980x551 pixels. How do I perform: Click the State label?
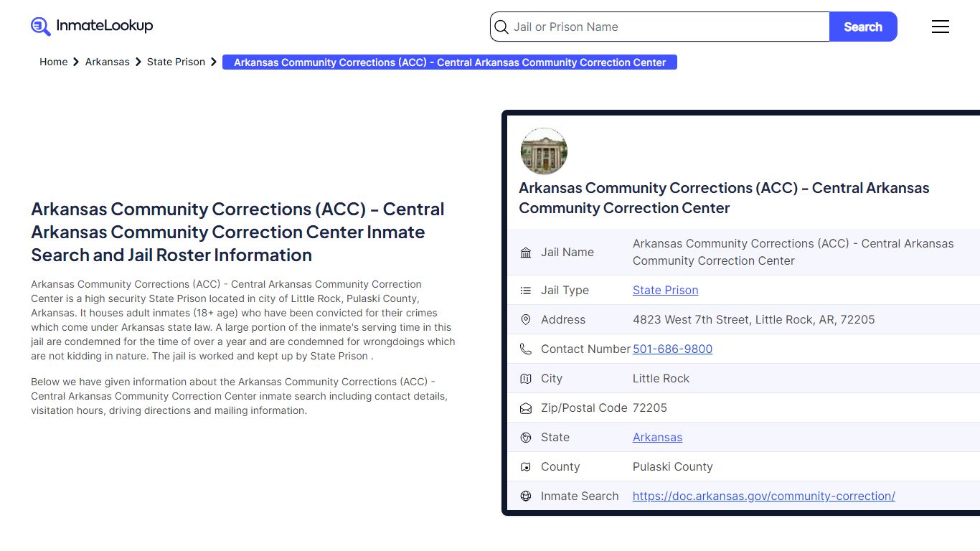[555, 438]
